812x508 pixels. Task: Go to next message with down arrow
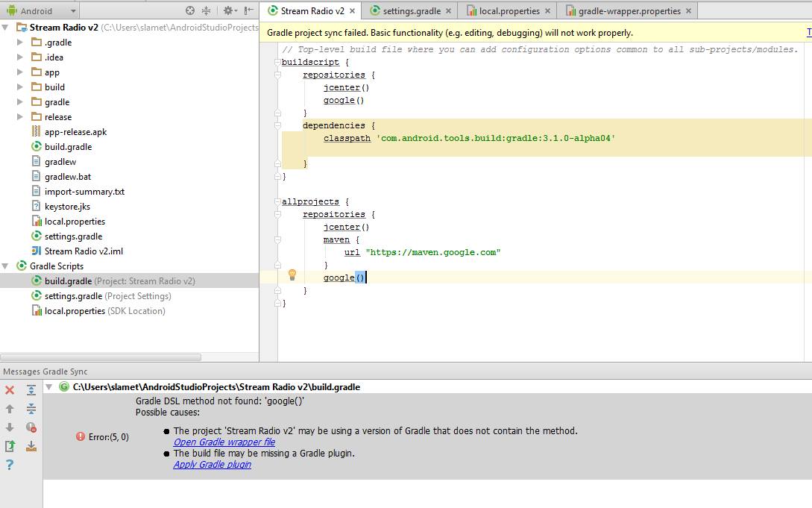coord(10,427)
